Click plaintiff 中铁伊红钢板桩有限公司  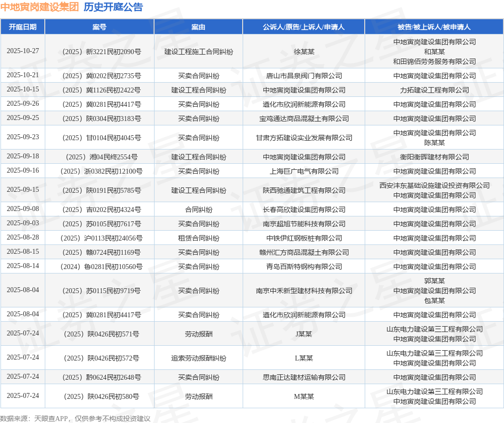[304, 239]
